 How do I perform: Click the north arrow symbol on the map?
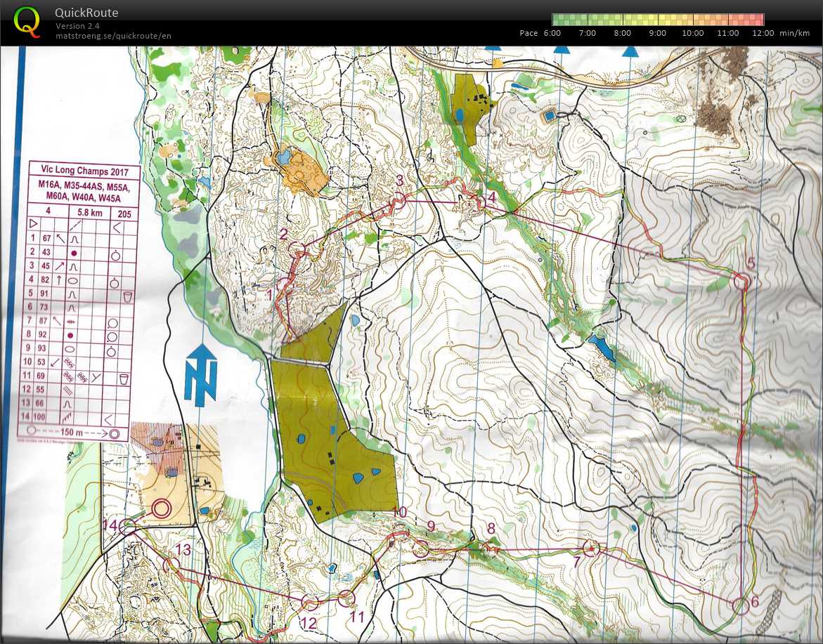[202, 372]
